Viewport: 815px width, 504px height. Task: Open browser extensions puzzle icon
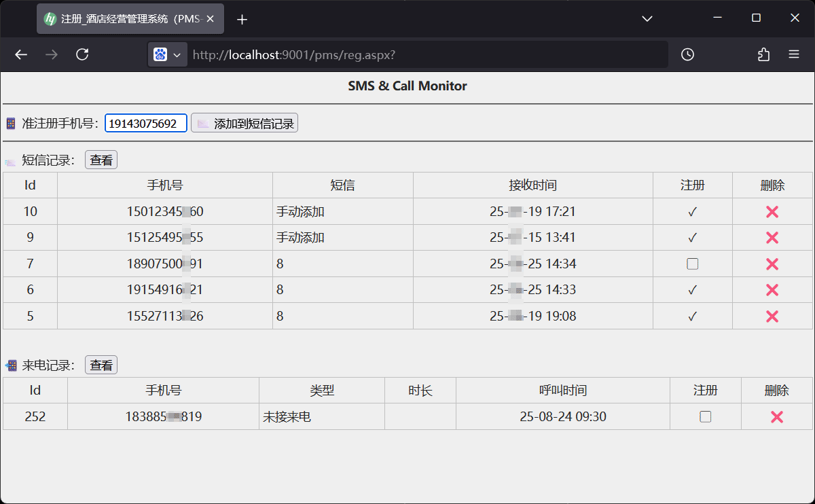(x=763, y=54)
